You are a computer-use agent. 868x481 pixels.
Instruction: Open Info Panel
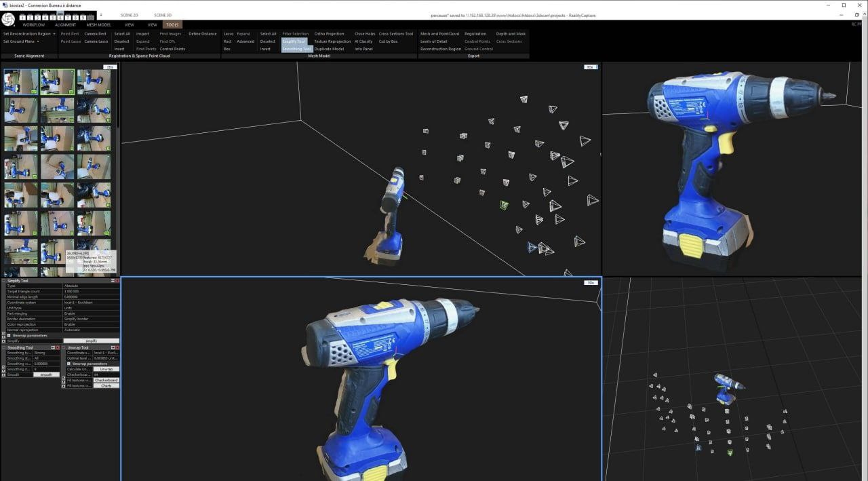click(x=363, y=49)
